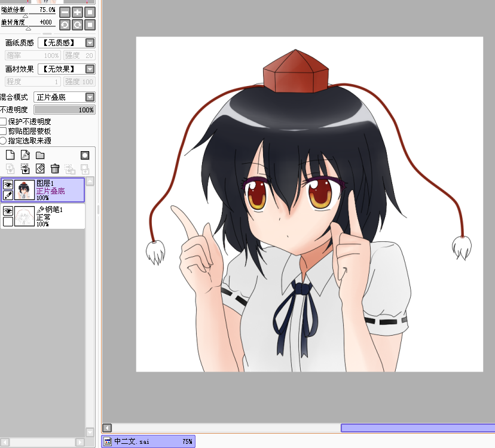This screenshot has width=495, height=448.
Task: Click the 程度 1 effect field
Action: point(32,82)
